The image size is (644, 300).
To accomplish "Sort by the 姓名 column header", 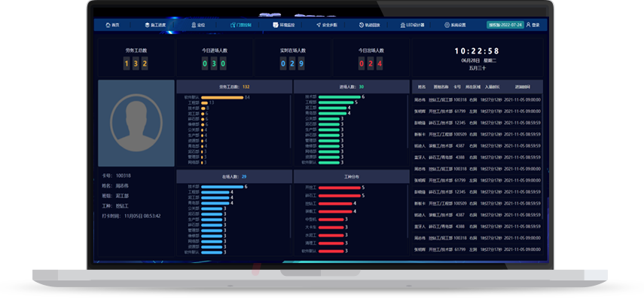I will tap(422, 87).
